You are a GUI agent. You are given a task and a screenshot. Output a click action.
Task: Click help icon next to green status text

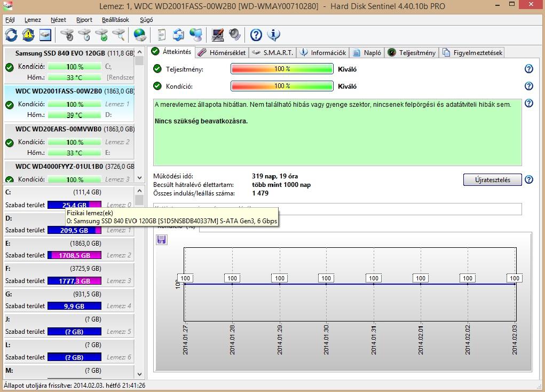pos(528,103)
